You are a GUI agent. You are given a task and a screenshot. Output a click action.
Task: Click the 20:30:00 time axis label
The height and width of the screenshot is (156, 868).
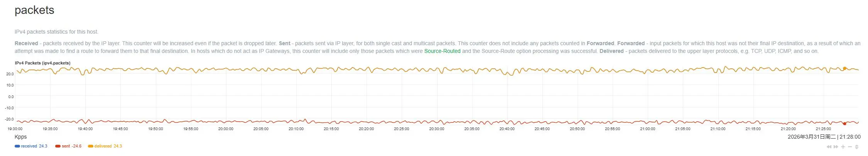(x=437, y=129)
